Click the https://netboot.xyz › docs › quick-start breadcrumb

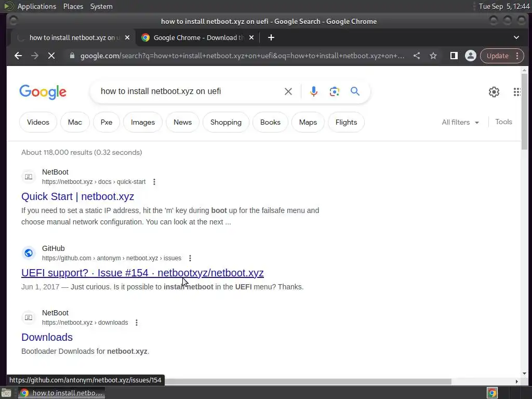(94, 182)
